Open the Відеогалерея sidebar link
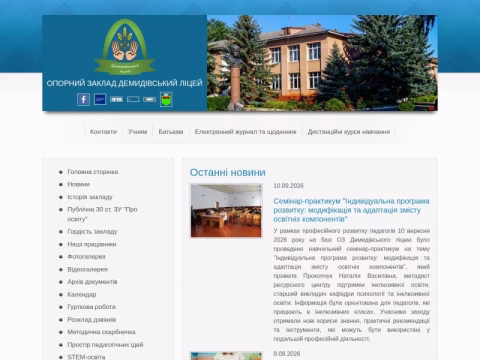Image resolution: width=480 pixels, height=360 pixels. [x=87, y=269]
